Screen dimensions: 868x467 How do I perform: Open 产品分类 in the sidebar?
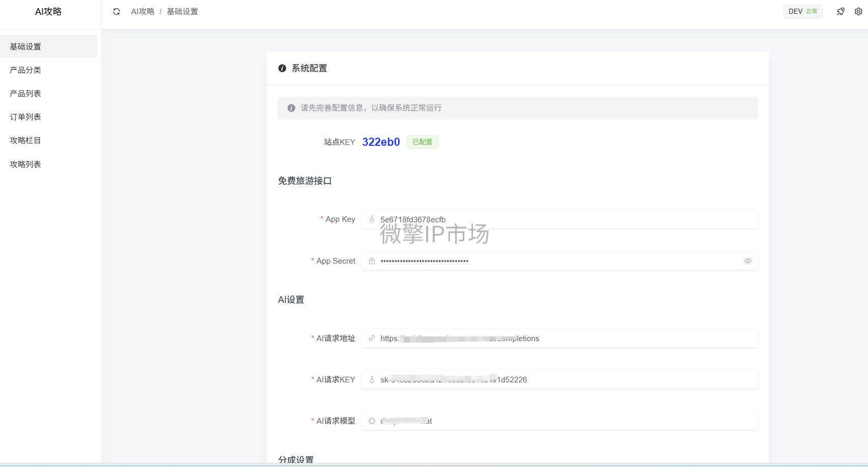coord(25,70)
